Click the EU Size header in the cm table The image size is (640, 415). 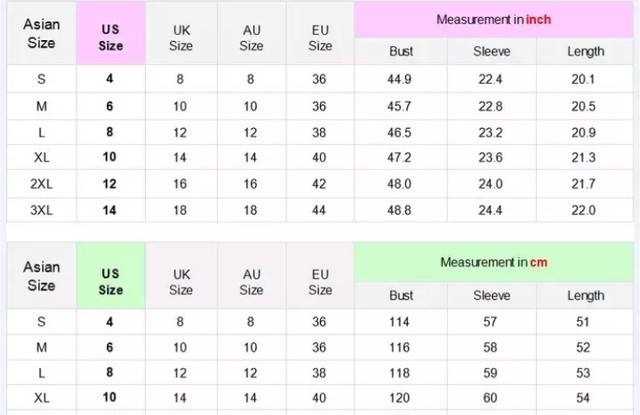click(320, 282)
